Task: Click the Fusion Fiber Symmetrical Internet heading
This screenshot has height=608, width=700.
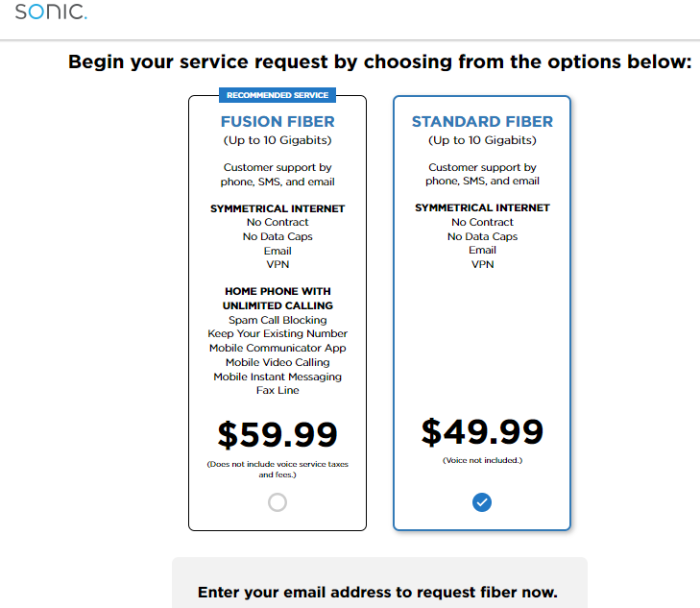Action: pyautogui.click(x=278, y=208)
